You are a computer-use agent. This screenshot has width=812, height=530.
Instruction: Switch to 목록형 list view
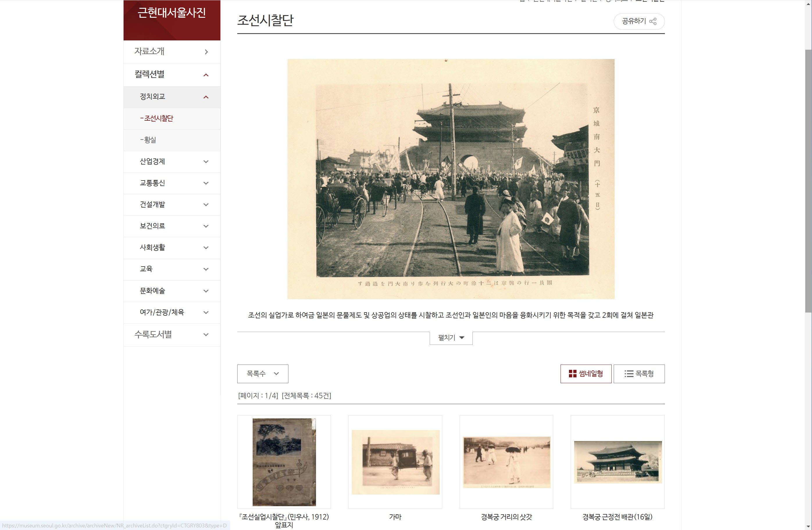(639, 374)
